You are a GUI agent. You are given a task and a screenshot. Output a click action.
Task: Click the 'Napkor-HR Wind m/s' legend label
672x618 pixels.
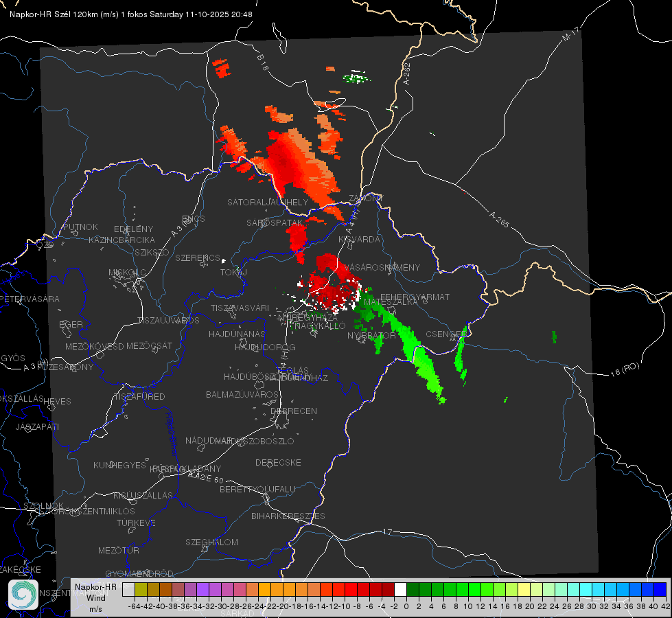[95, 597]
